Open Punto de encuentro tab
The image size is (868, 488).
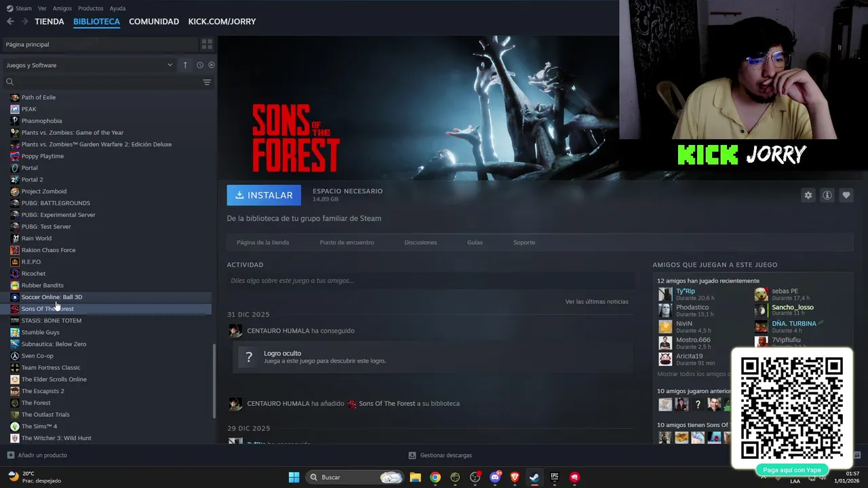[x=347, y=243]
